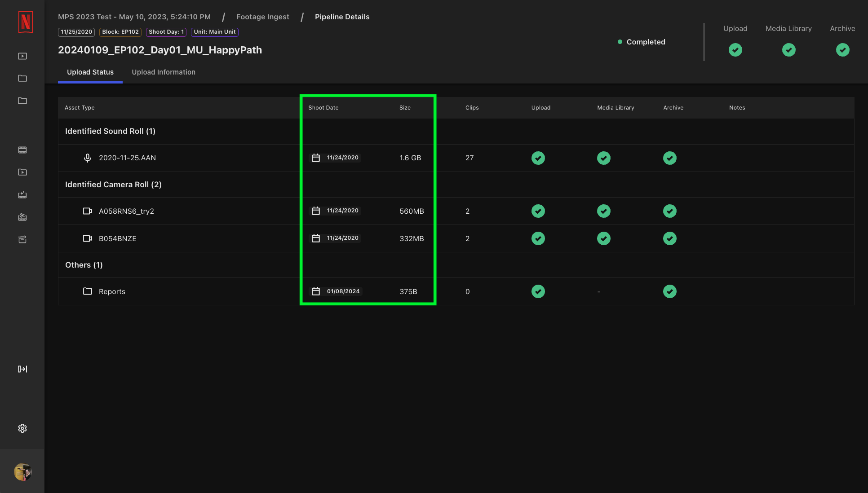This screenshot has height=493, width=868.
Task: Click the settings gear icon in sidebar
Action: pos(22,428)
